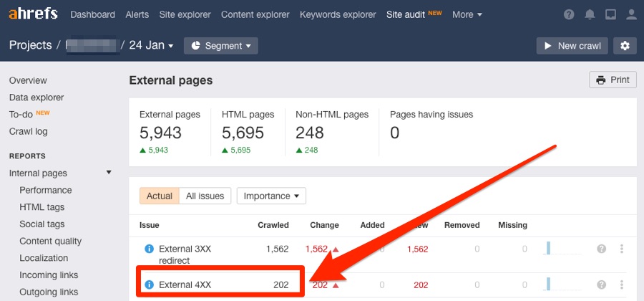Open Dashboard in top navigation
The image size is (644, 301).
pyautogui.click(x=93, y=15)
